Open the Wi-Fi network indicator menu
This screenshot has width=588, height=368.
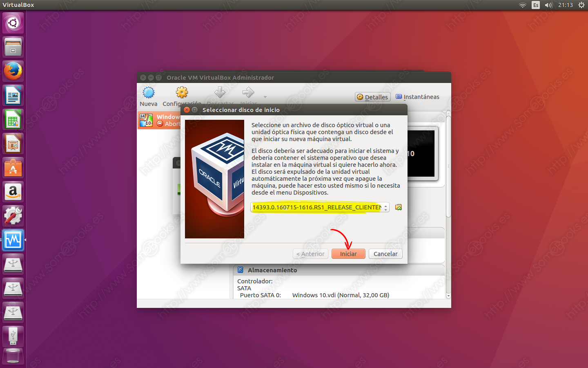[x=522, y=5]
